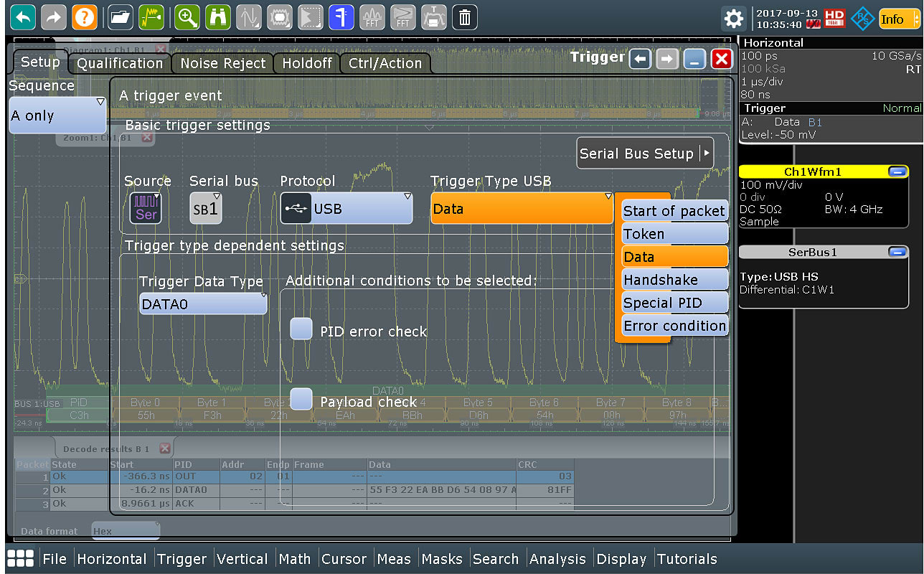Choose 'Error condition' trigger type option
The width and height of the screenshot is (924, 574).
(x=674, y=326)
